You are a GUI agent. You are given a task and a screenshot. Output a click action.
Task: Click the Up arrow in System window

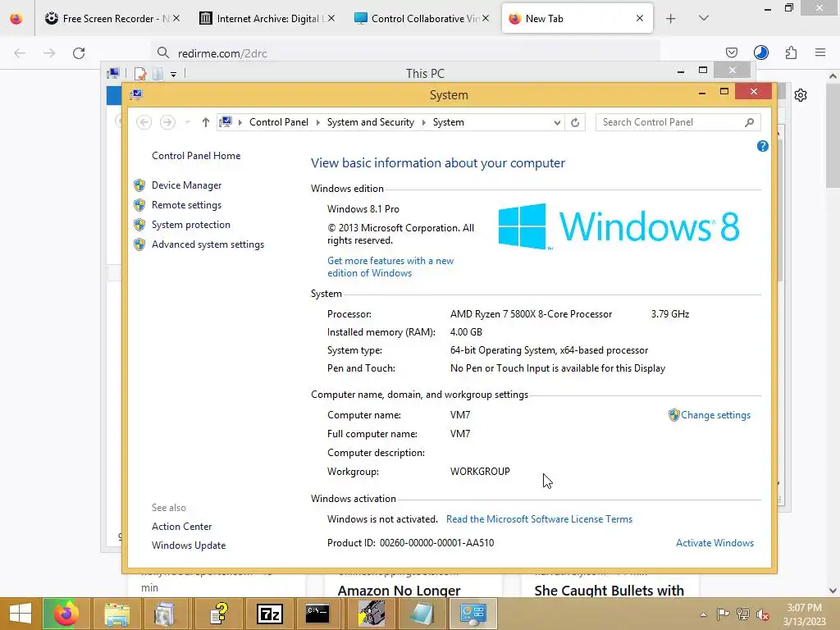click(206, 123)
